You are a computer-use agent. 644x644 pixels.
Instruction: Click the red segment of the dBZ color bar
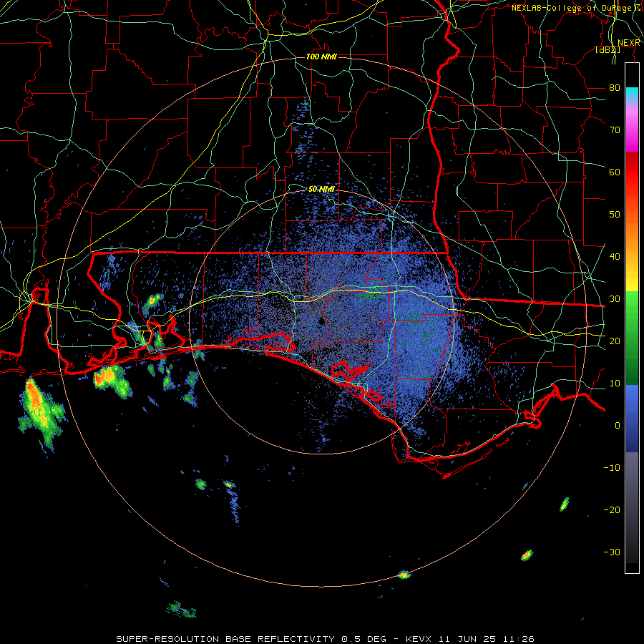point(632,172)
